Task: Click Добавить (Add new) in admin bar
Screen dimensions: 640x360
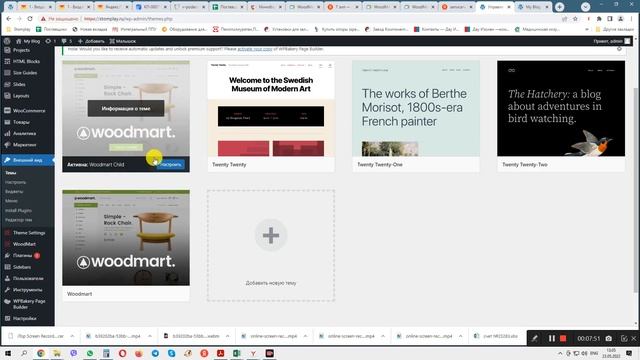Action: pyautogui.click(x=91, y=41)
